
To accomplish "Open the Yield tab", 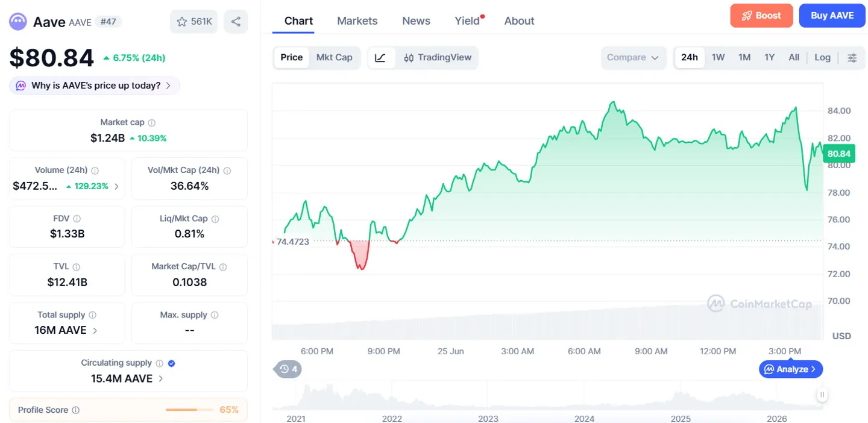I will (467, 20).
